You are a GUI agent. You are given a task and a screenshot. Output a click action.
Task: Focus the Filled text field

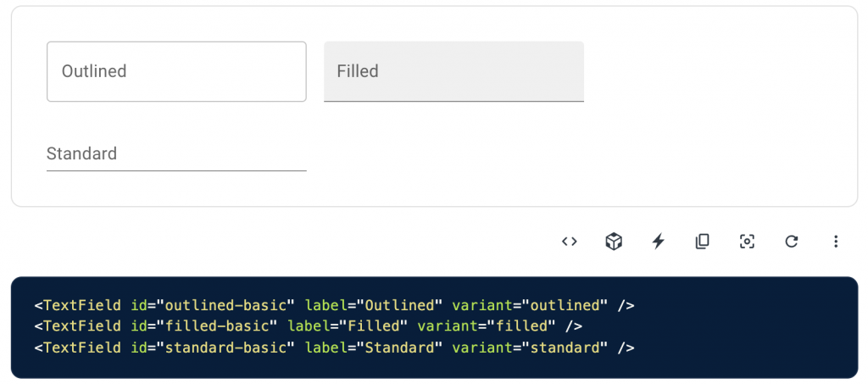[453, 72]
